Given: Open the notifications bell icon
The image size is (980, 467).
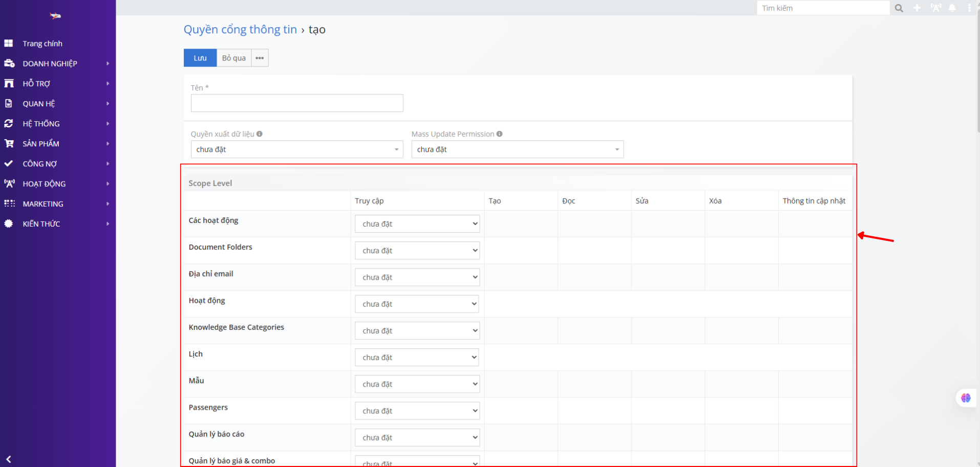Looking at the screenshot, I should pos(952,8).
